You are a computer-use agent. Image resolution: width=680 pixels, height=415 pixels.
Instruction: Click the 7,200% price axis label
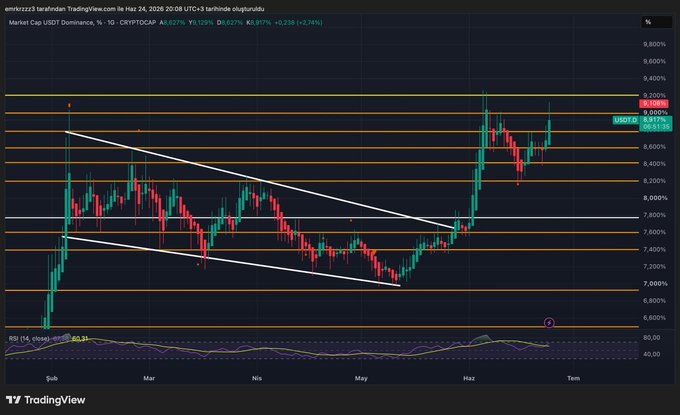(654, 267)
